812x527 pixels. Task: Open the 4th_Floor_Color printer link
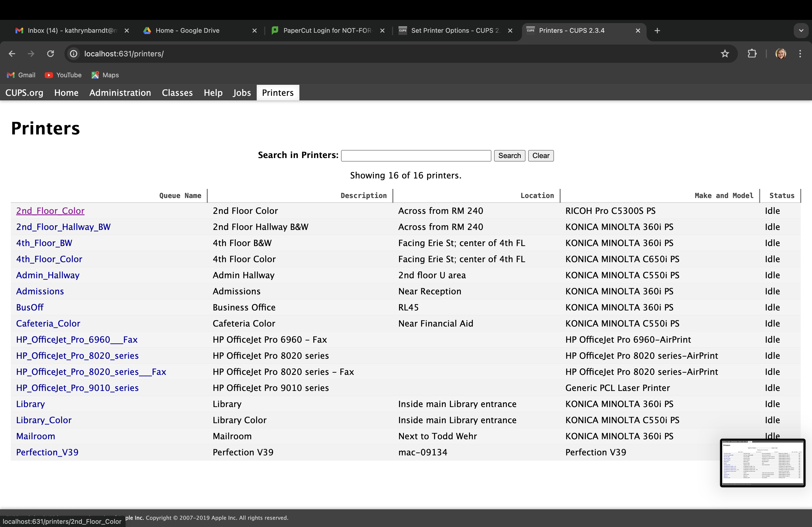pyautogui.click(x=49, y=259)
